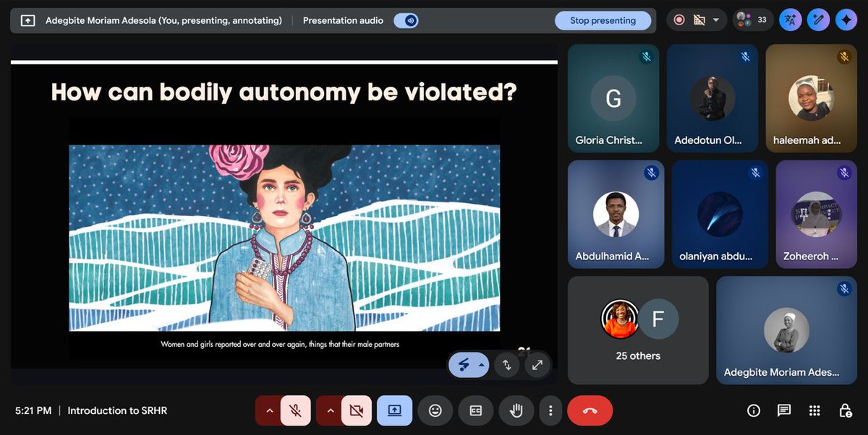
Task: Open the meeting details info icon
Action: pyautogui.click(x=754, y=410)
